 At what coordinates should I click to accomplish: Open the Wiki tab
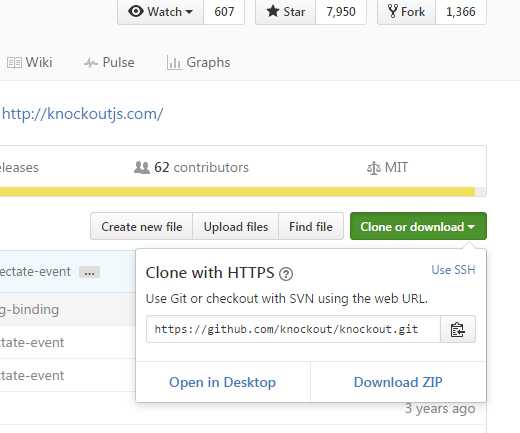pos(30,62)
